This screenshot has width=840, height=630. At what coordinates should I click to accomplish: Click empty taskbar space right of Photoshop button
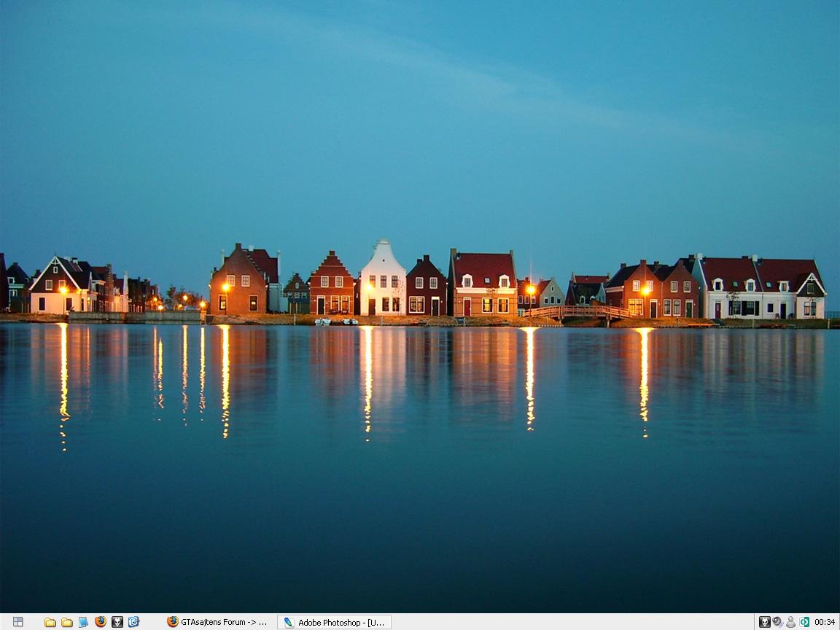569,622
